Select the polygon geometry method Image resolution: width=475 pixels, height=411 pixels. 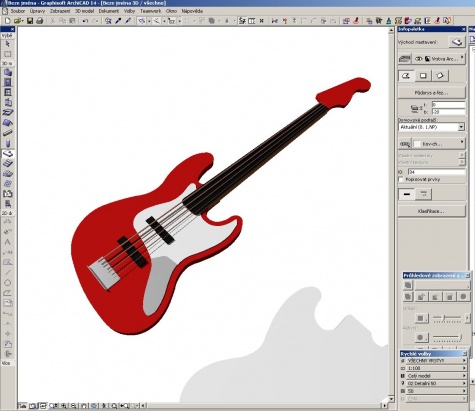(406, 76)
